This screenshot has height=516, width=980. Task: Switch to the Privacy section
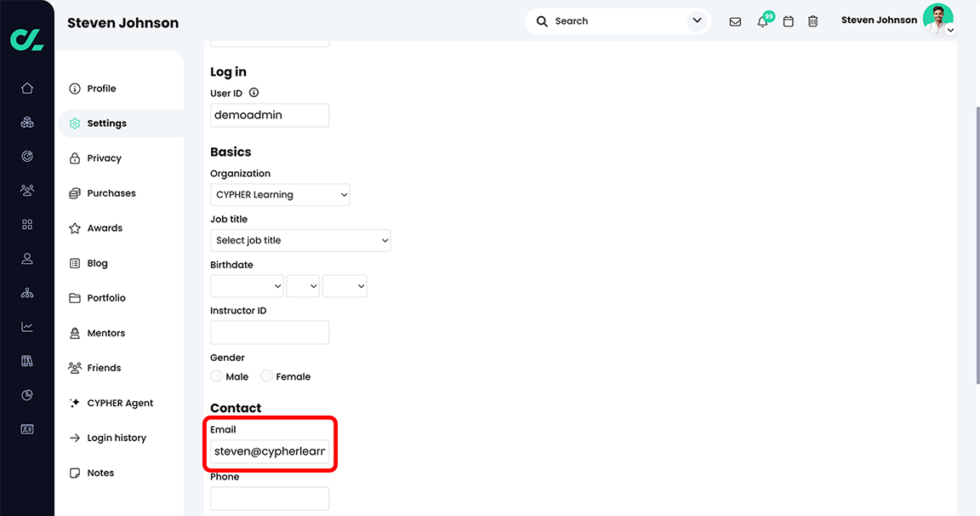[x=105, y=158]
